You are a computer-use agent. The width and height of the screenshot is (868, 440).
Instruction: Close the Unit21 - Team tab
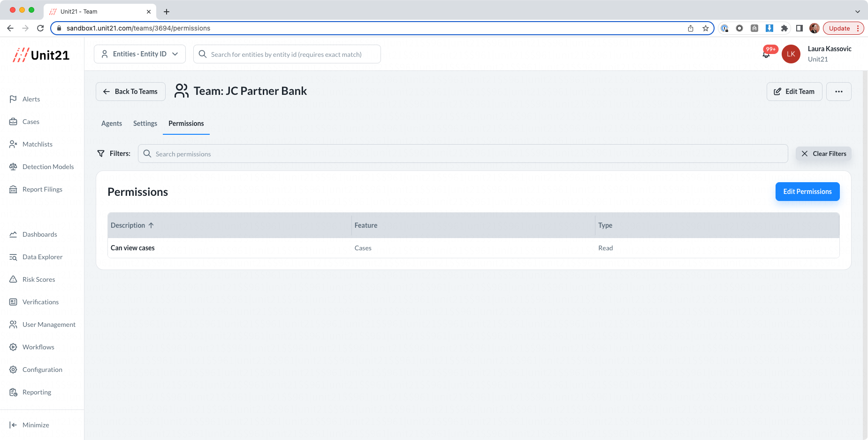tap(149, 12)
